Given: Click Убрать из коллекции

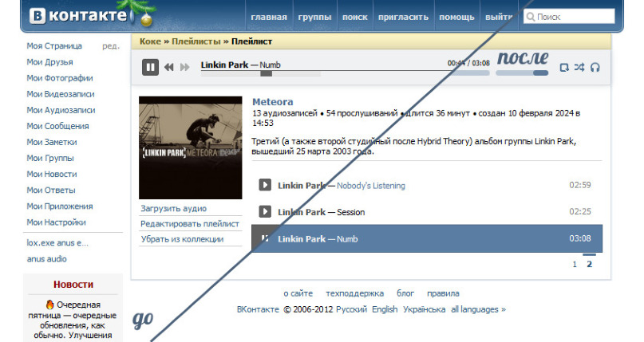Looking at the screenshot, I should 182,239.
